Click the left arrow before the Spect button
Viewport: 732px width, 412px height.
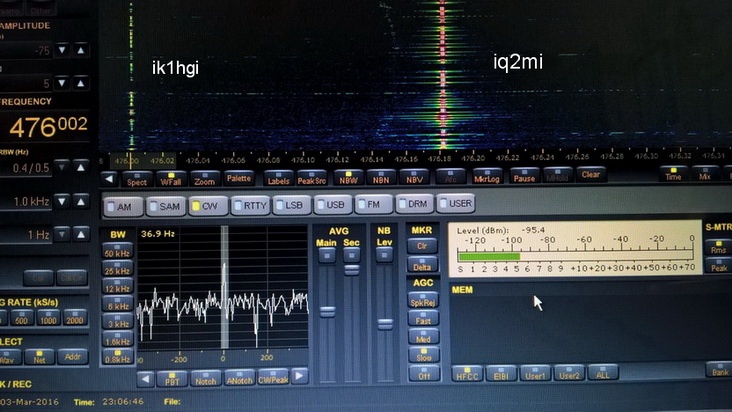[x=109, y=179]
